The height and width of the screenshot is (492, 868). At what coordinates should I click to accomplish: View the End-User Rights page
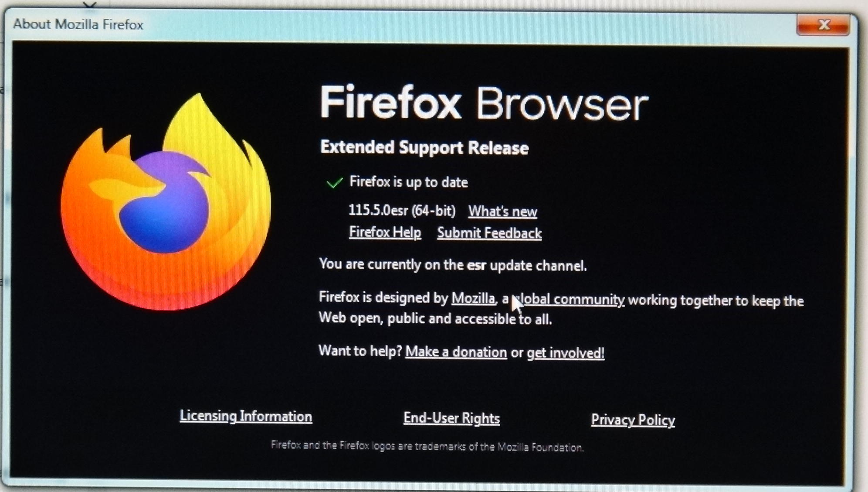[x=451, y=418]
